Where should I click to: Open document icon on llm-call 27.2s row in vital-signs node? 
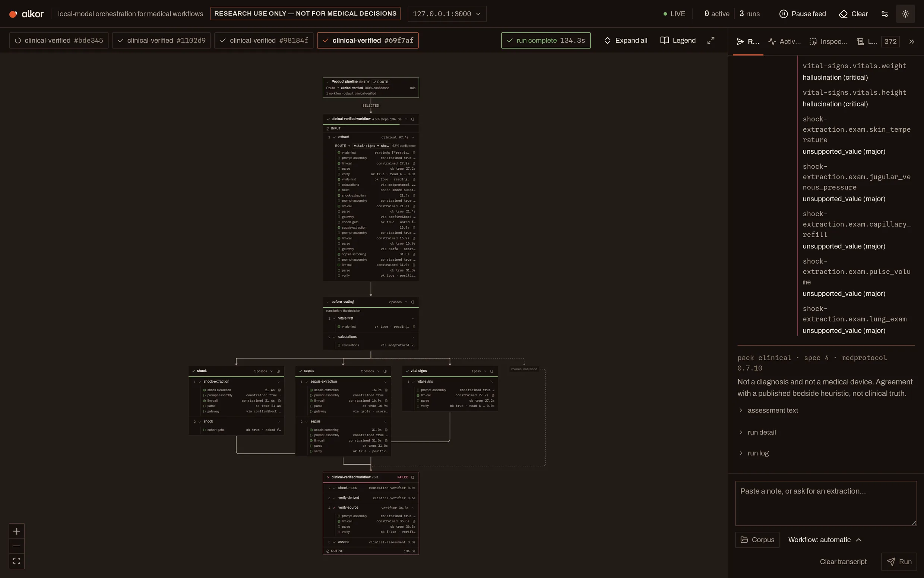tap(493, 395)
